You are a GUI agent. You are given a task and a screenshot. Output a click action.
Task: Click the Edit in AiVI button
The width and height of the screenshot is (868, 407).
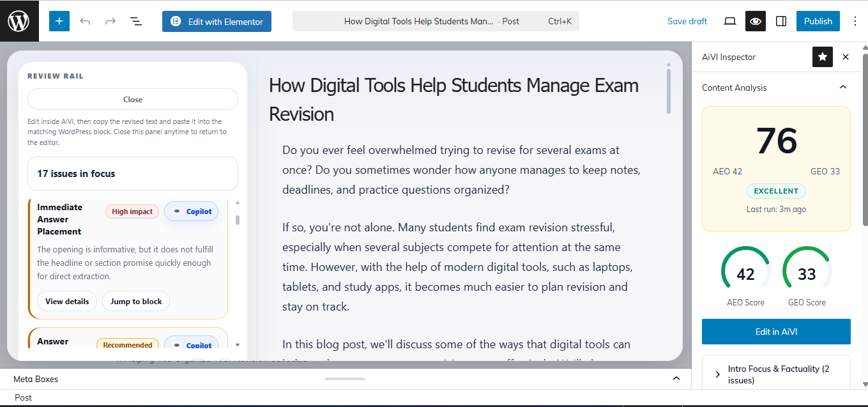point(776,332)
